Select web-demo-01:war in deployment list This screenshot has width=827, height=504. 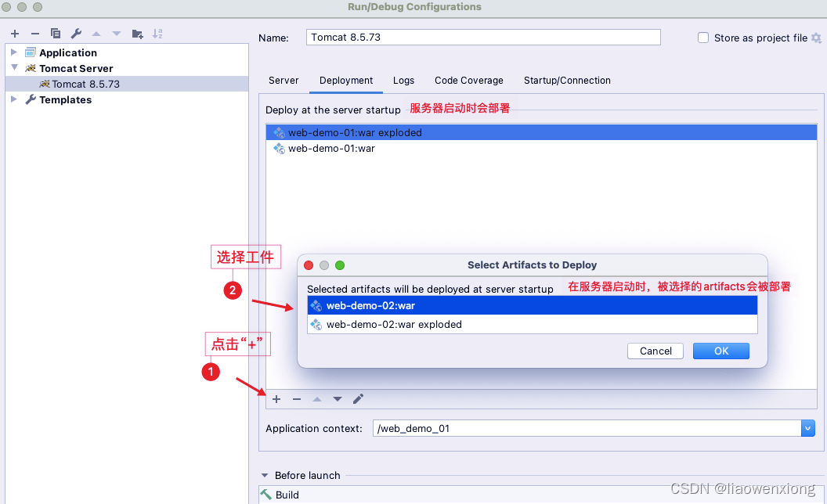[542, 149]
